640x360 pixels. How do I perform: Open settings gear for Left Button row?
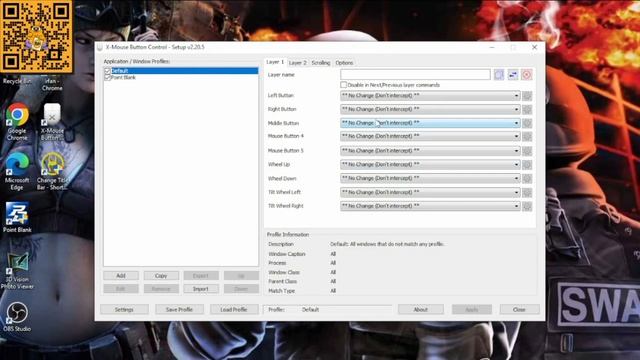pyautogui.click(x=527, y=96)
